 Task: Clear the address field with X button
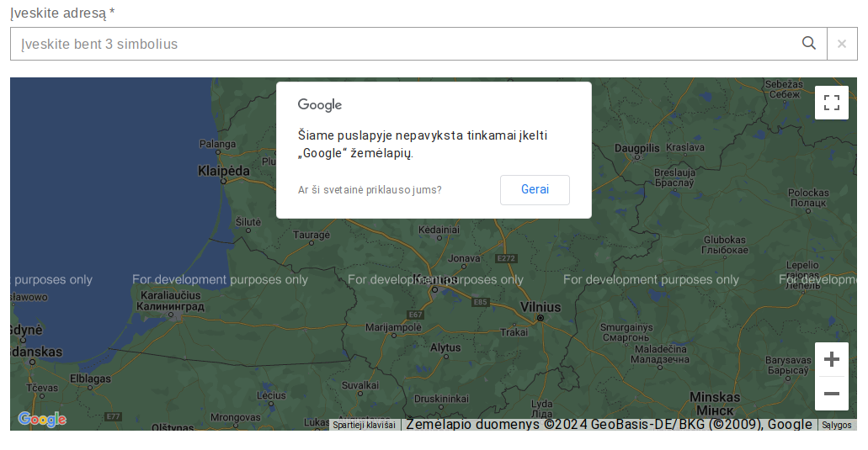click(842, 44)
